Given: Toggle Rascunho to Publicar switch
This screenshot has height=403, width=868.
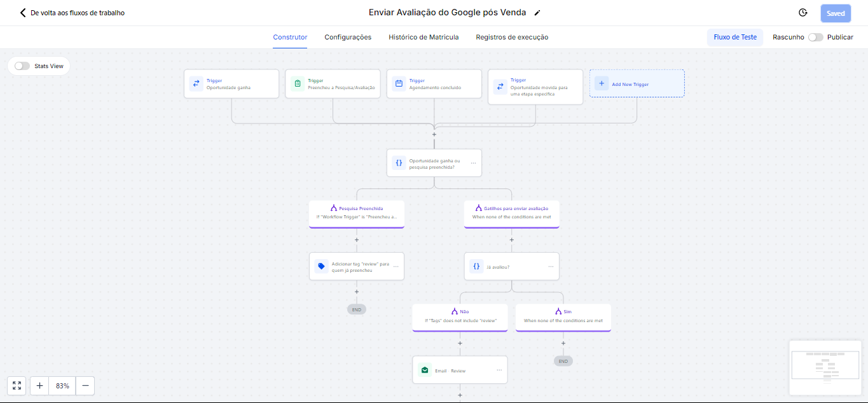Looking at the screenshot, I should 815,37.
